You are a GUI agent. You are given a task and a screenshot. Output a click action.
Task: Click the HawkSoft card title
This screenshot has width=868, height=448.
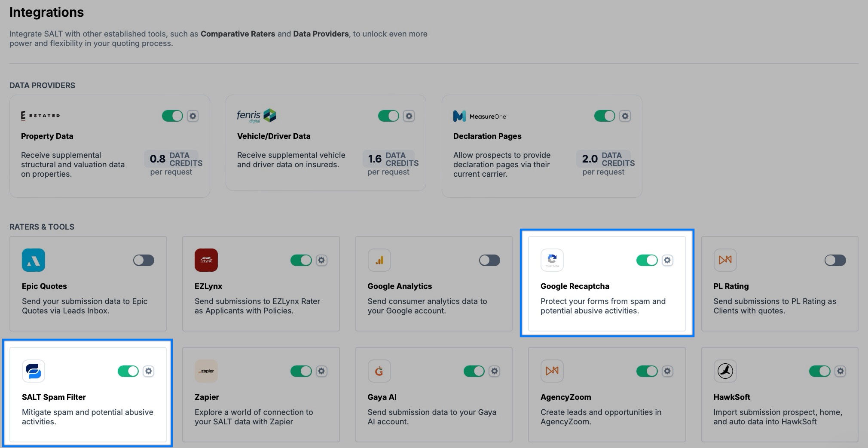[x=732, y=397]
